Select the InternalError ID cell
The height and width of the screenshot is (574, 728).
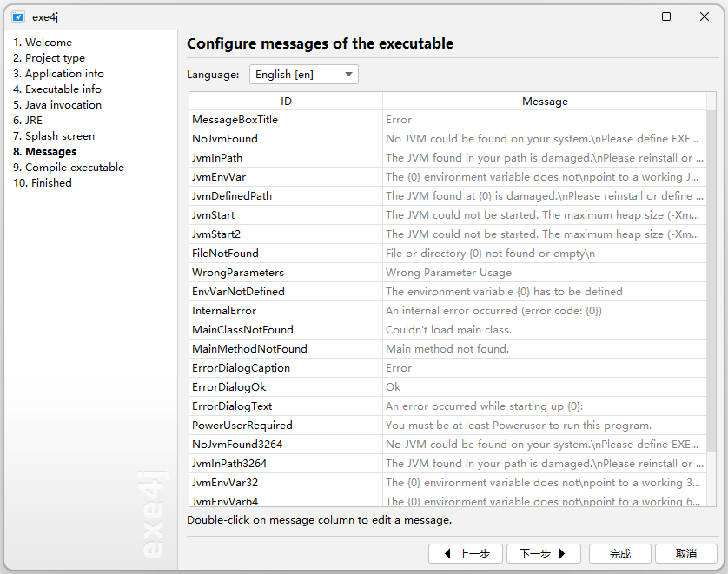click(x=286, y=310)
